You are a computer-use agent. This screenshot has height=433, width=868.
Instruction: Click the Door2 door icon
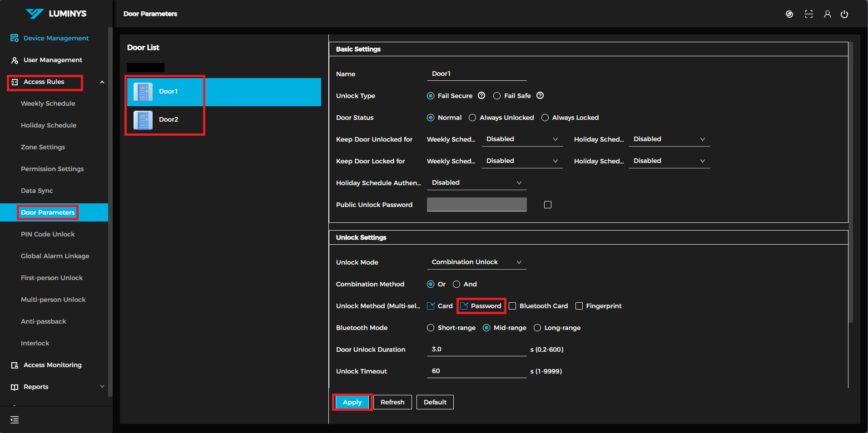tap(143, 120)
